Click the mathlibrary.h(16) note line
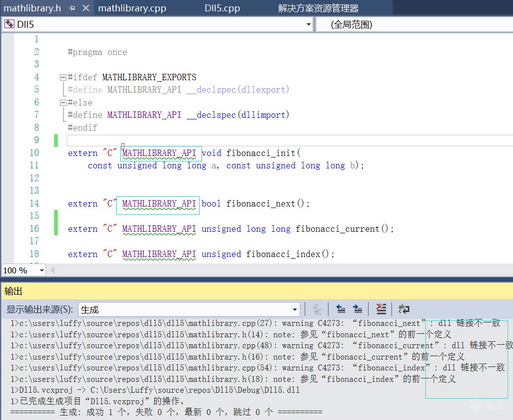 (x=238, y=357)
